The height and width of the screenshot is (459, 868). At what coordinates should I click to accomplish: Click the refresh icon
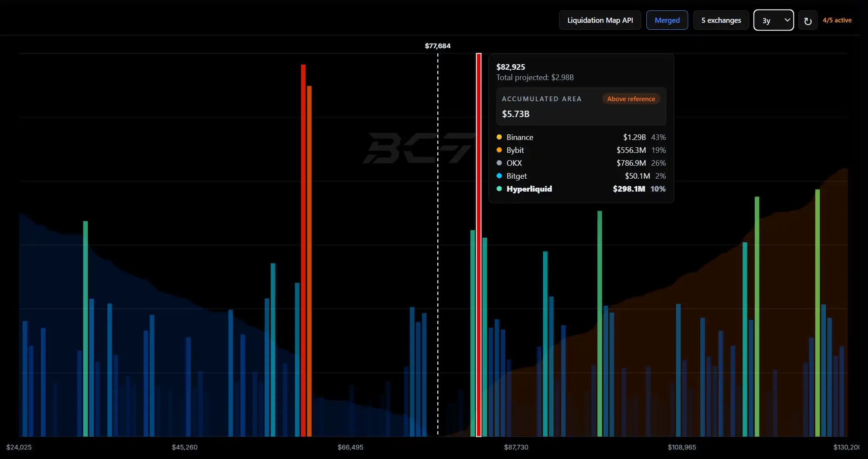coord(808,21)
